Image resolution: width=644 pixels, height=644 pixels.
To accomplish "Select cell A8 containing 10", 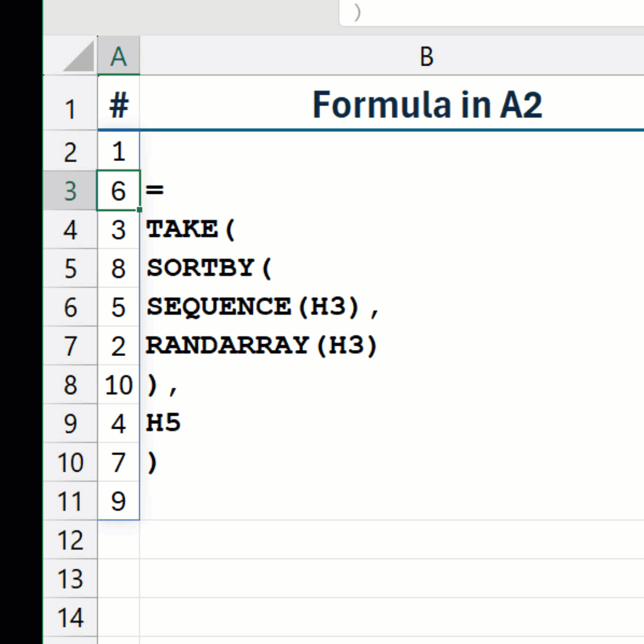I will coord(119,385).
